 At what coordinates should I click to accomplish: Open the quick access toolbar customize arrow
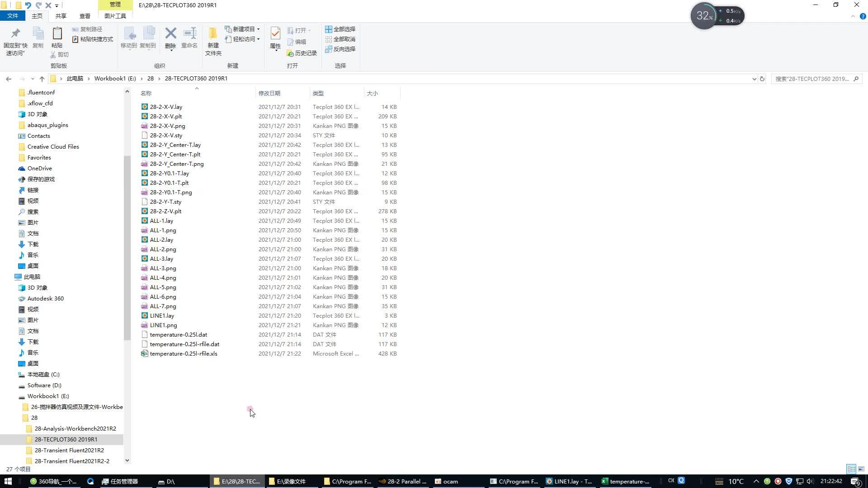coord(57,6)
